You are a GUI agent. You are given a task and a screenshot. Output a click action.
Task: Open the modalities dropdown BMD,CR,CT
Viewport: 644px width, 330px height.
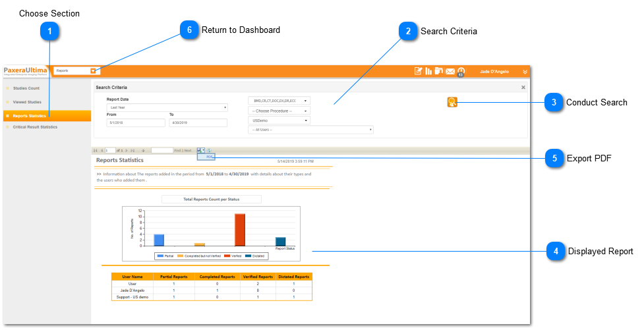(x=279, y=101)
